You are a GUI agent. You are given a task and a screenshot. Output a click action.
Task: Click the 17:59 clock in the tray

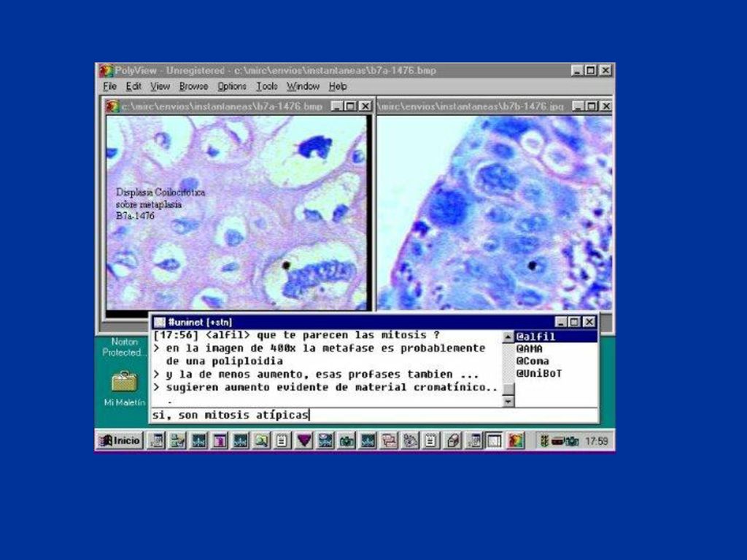coord(597,441)
